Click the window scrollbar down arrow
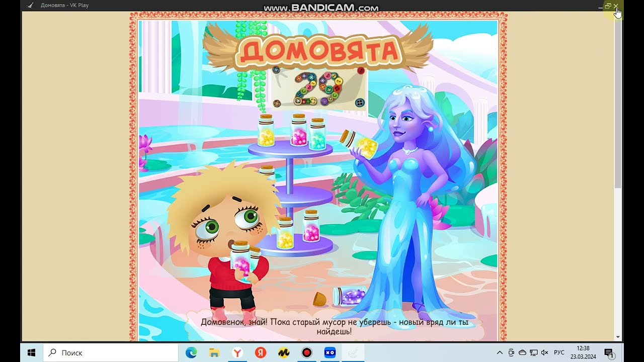The width and height of the screenshot is (644, 362). coord(618,337)
